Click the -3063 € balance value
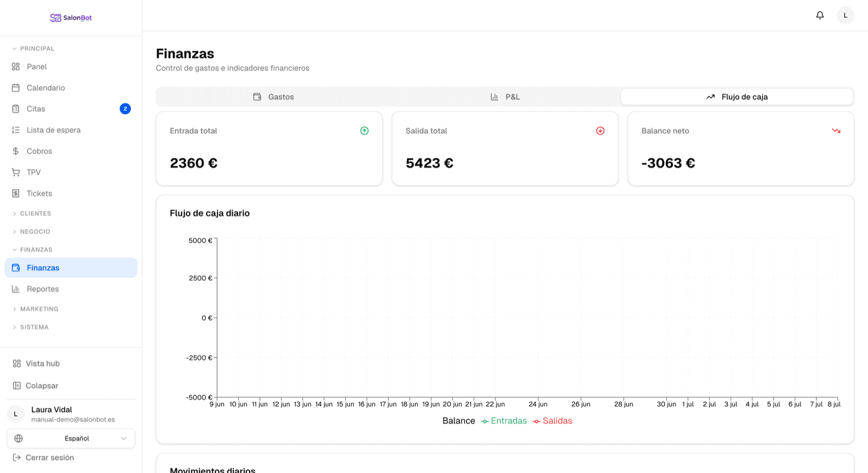This screenshot has width=868, height=473. [x=668, y=163]
